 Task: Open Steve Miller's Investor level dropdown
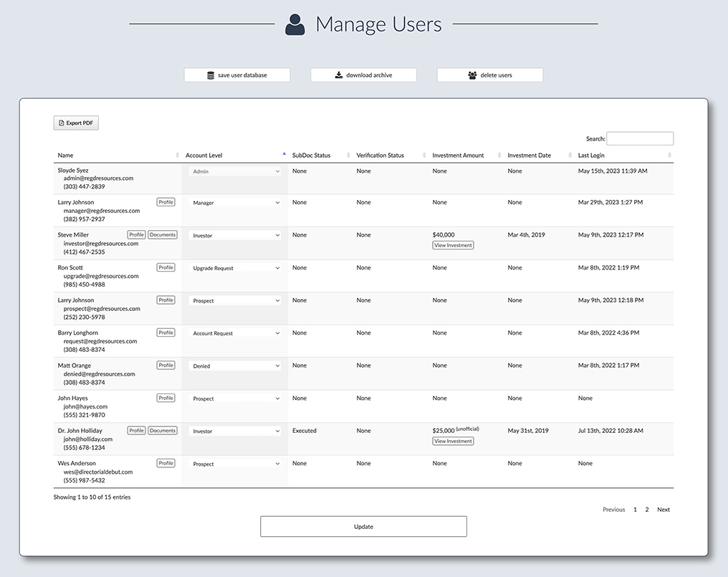point(236,236)
